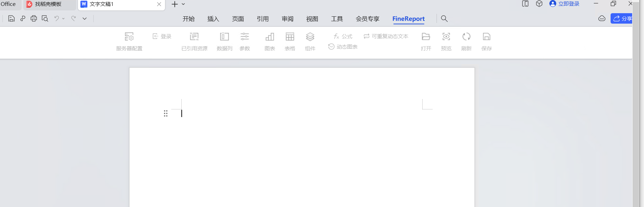Switch to the 页面 tab
Image resolution: width=644 pixels, height=207 pixels.
[x=238, y=19]
